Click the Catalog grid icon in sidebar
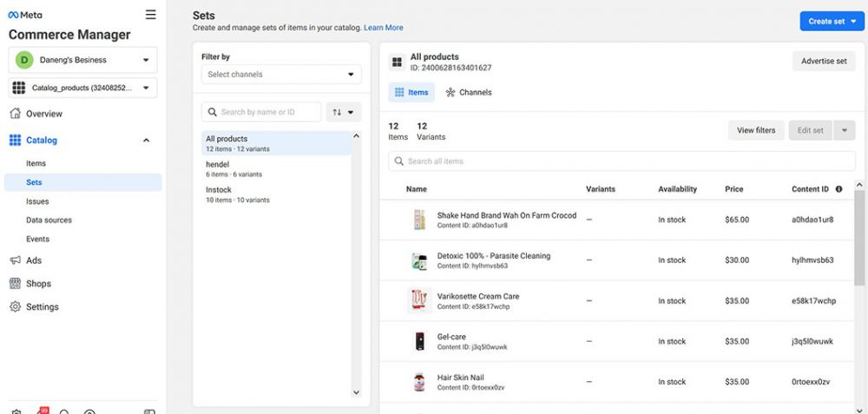The image size is (868, 414). coord(16,140)
